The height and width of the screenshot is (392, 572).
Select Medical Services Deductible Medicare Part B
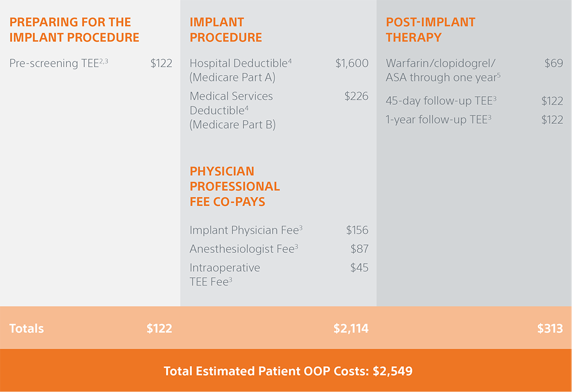[233, 110]
